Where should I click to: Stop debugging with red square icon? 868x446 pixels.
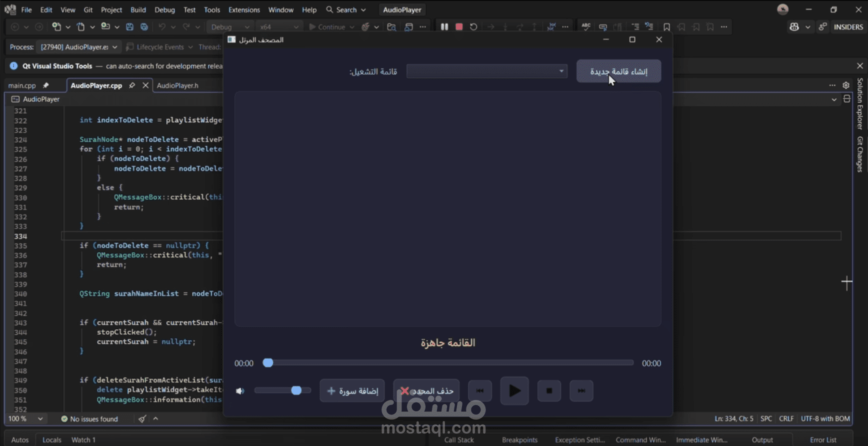pos(459,27)
